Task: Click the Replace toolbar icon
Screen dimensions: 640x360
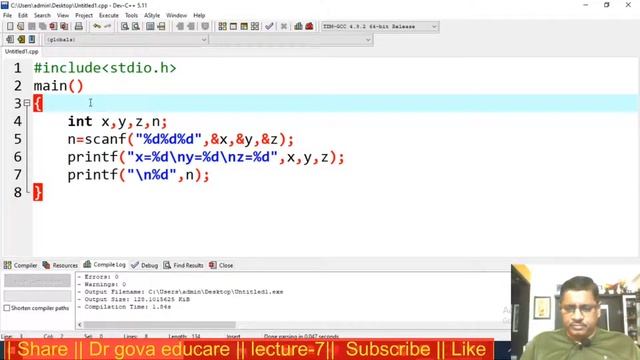Action: pyautogui.click(x=136, y=27)
